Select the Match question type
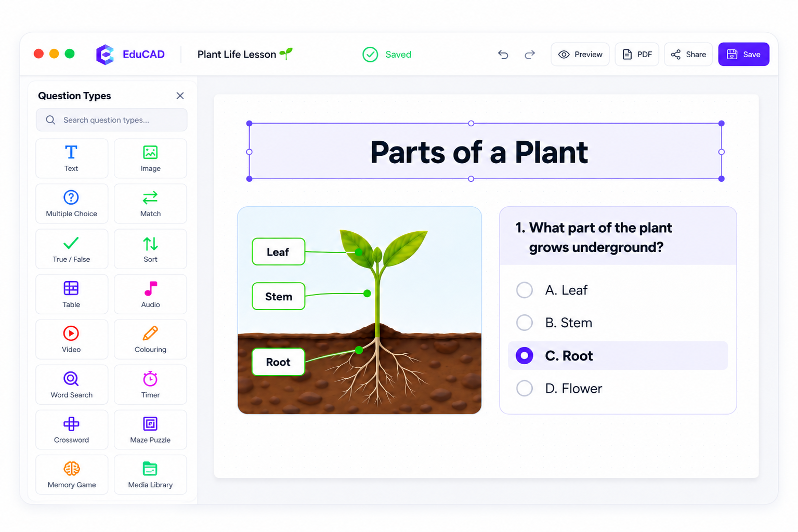 150,204
